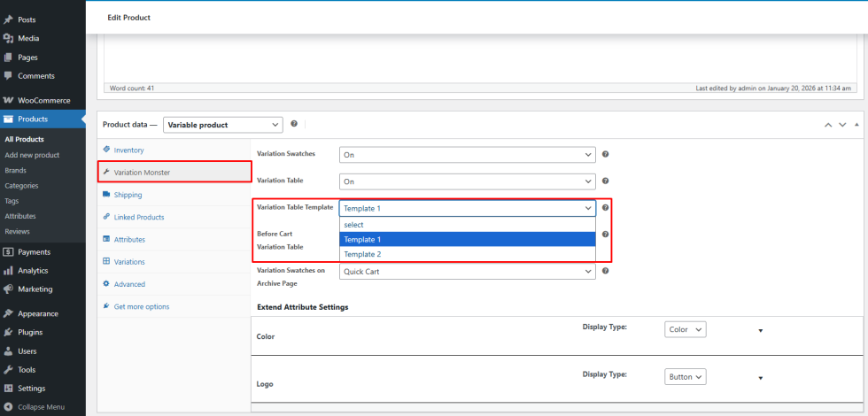Image resolution: width=868 pixels, height=416 pixels.
Task: Click help icon beside Variation Table Template
Action: click(x=605, y=208)
